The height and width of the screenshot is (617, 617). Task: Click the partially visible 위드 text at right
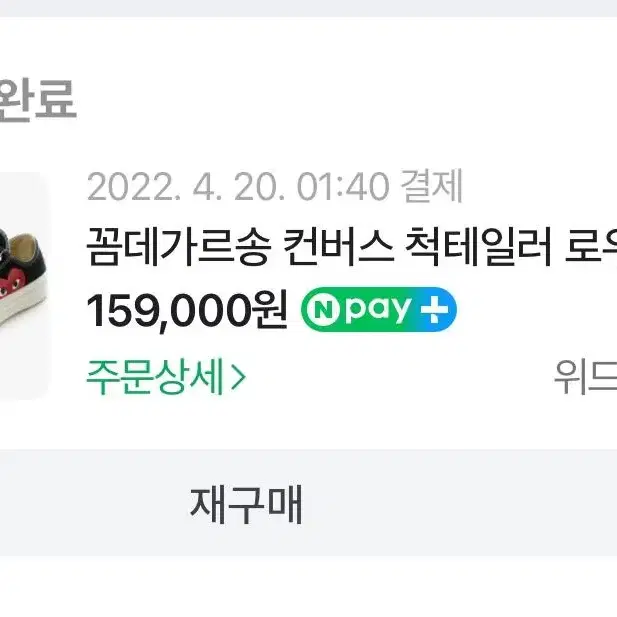tap(586, 377)
